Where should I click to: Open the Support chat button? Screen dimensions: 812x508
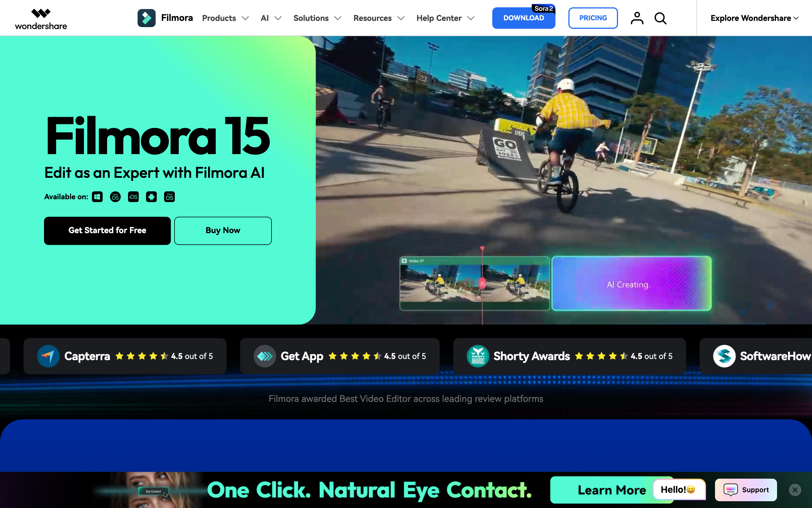point(746,490)
